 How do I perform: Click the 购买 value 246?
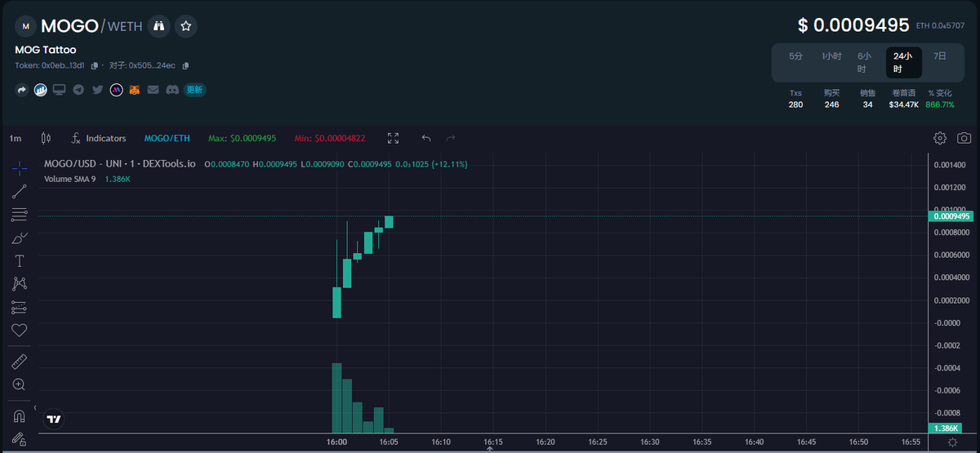pos(831,104)
